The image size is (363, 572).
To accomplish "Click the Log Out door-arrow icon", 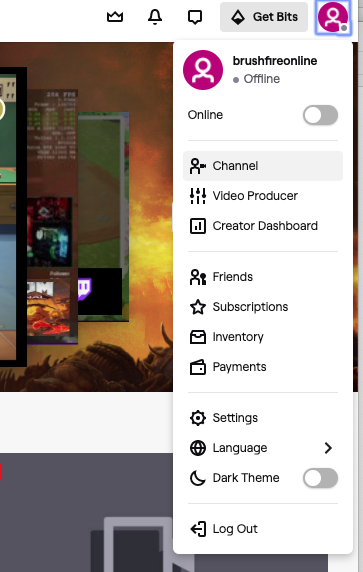I will 198,529.
